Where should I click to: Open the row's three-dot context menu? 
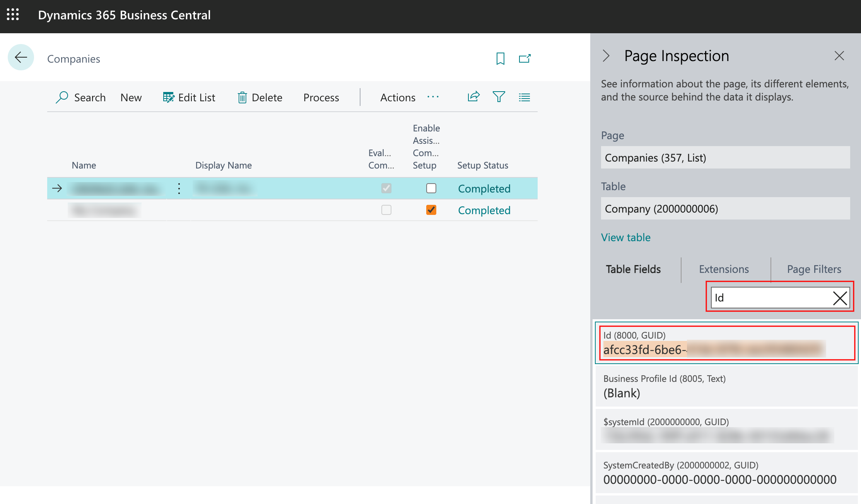(x=179, y=189)
